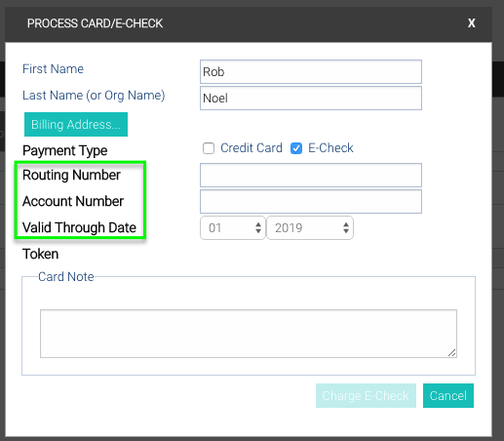Image resolution: width=504 pixels, height=441 pixels.
Task: Open the month dropdown showing 01
Action: [x=233, y=228]
